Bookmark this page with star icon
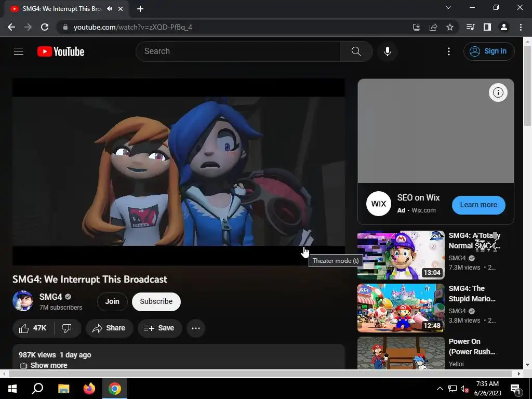This screenshot has height=399, width=532. click(x=450, y=27)
